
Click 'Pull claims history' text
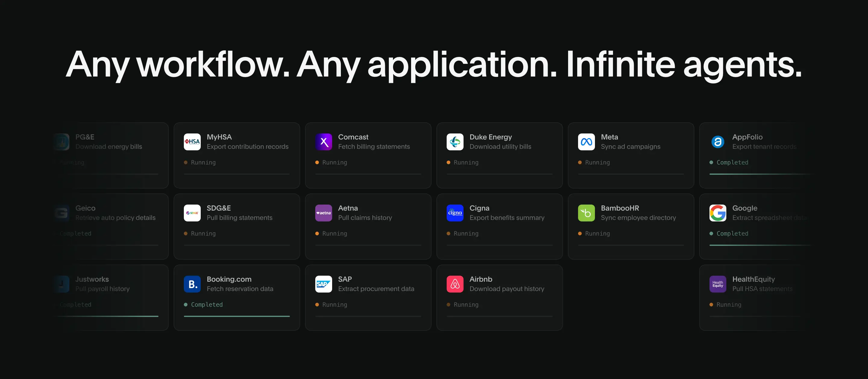tap(365, 218)
